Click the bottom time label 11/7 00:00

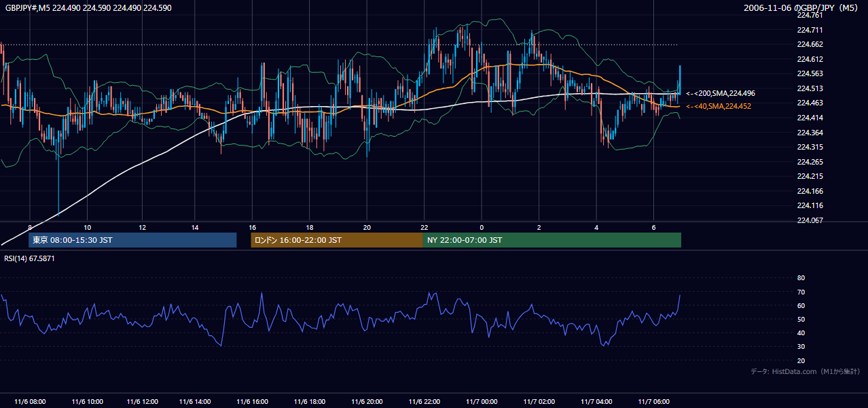pyautogui.click(x=482, y=402)
